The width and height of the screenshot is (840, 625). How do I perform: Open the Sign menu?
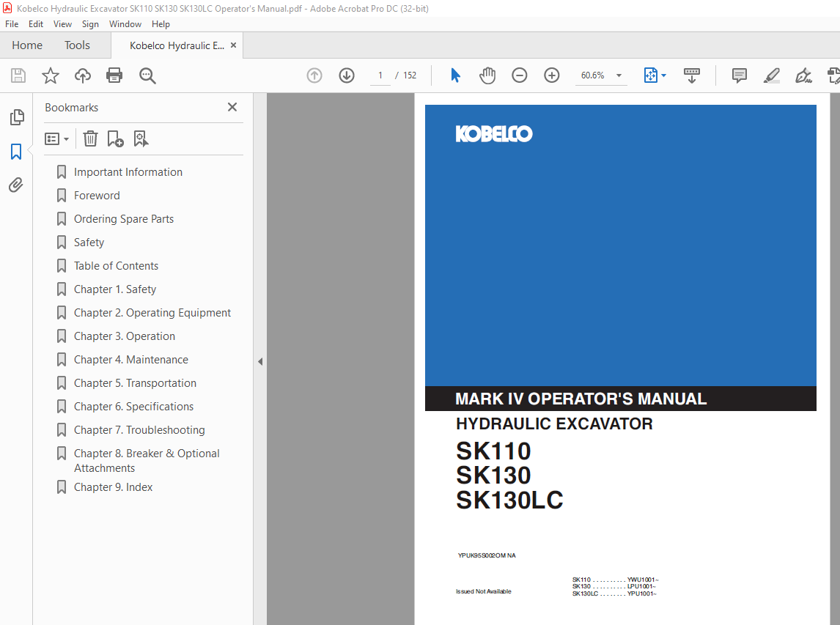click(90, 24)
